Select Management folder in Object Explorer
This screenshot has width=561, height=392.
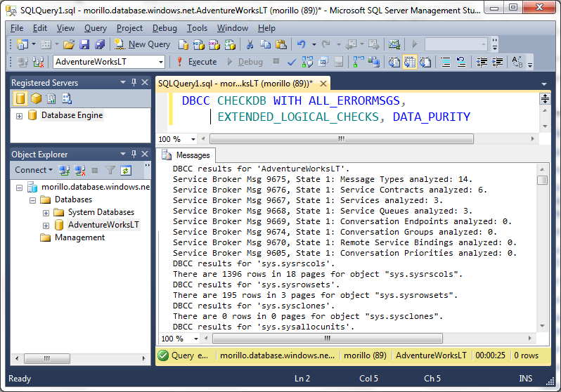point(79,238)
